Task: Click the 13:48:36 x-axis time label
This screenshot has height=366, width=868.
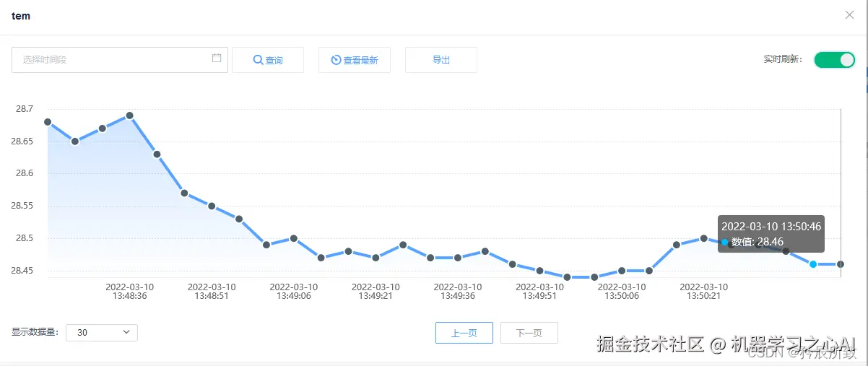Action: pos(130,291)
